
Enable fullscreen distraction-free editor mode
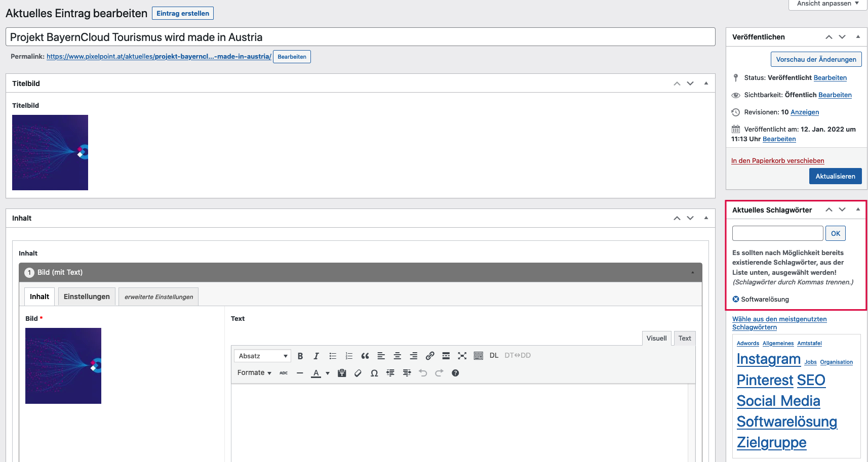pos(462,356)
